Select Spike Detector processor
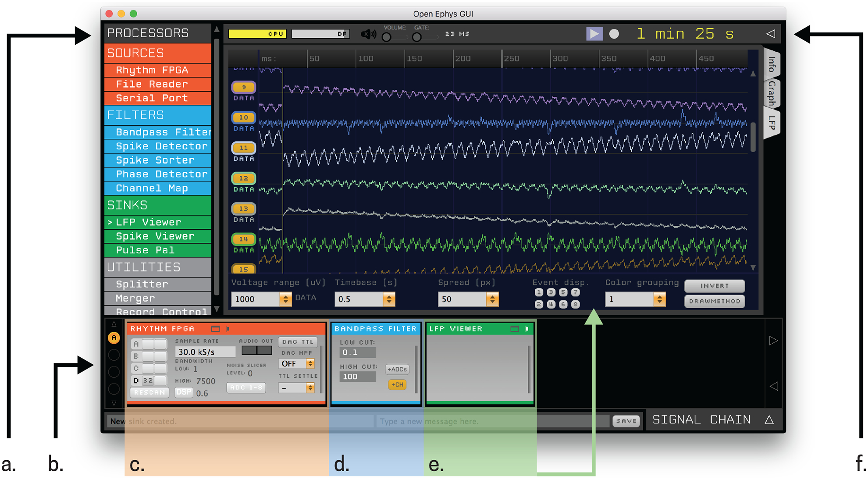The height and width of the screenshot is (480, 868). pos(158,146)
